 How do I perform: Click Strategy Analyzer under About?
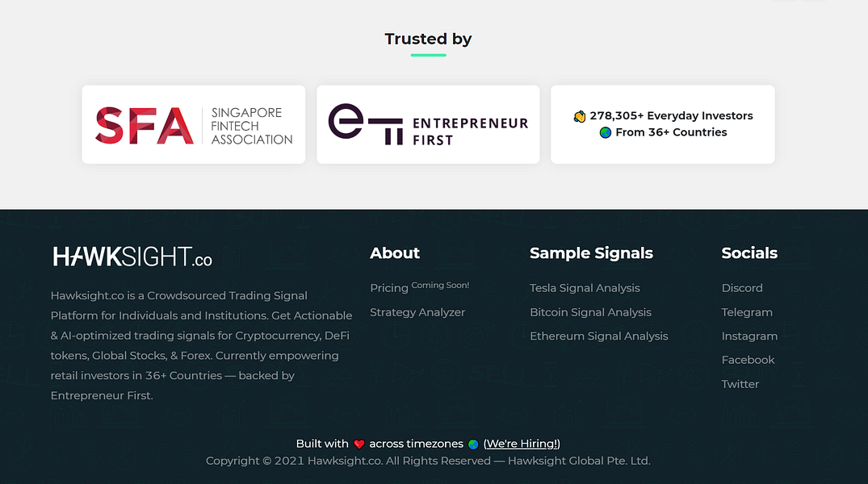(417, 312)
